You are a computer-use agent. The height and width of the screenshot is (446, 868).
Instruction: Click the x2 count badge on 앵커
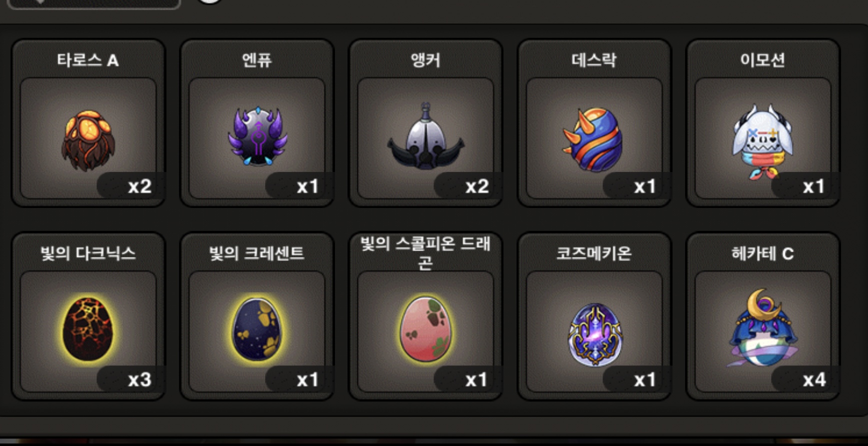click(x=476, y=186)
